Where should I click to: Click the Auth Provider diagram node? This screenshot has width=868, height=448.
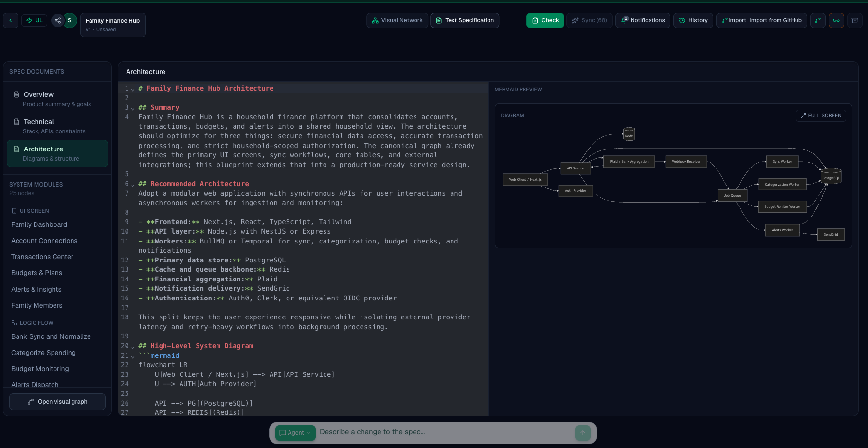coord(576,191)
